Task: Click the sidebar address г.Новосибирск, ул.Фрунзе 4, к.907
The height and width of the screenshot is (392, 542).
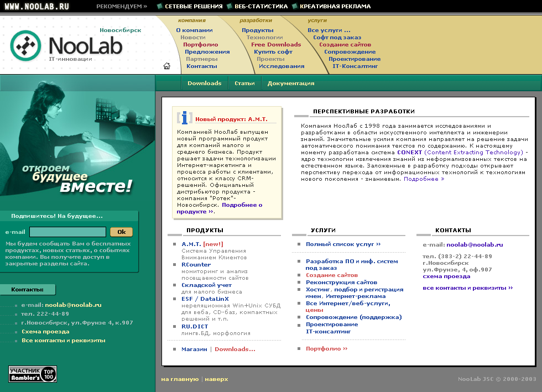Action: click(x=77, y=322)
